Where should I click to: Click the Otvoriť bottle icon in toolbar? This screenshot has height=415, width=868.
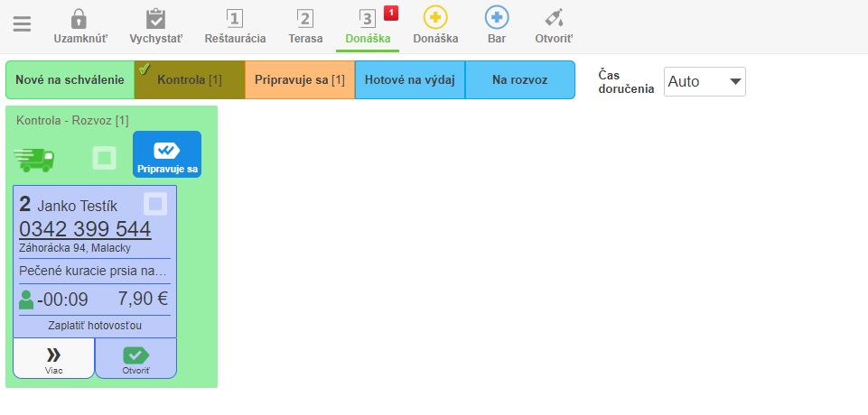point(554,19)
